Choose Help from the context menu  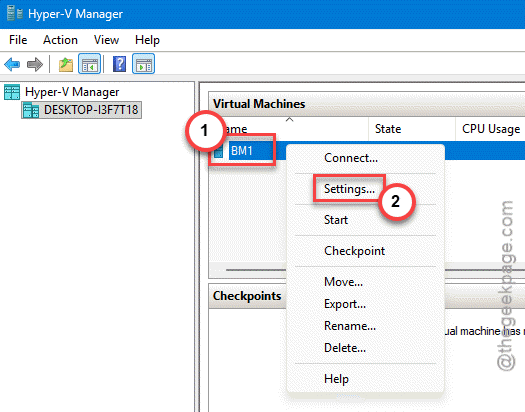pos(366,379)
